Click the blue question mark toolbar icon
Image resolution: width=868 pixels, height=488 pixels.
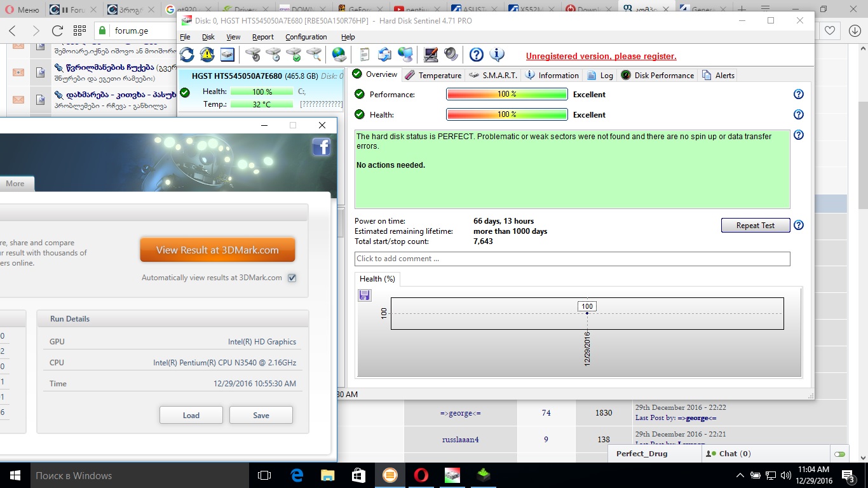tap(476, 55)
